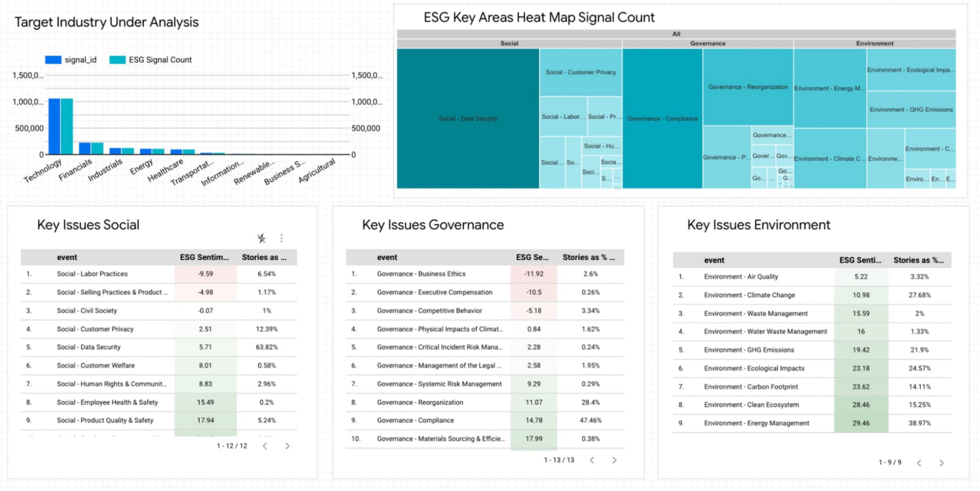Click the ESG Signal Count legend swatch
This screenshot has width=980, height=491.
117,60
